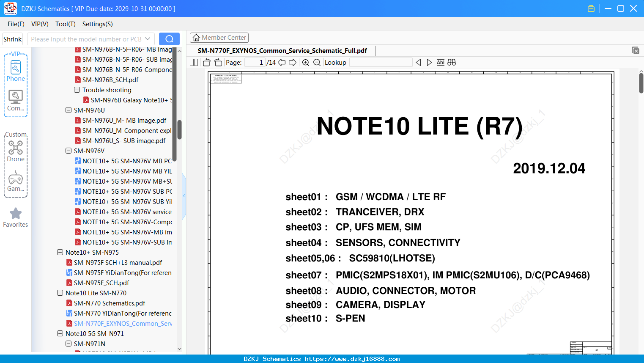Image resolution: width=644 pixels, height=363 pixels.
Task: Open NOTE10+ 5G SM-N976V MB PCB file
Action: click(123, 161)
